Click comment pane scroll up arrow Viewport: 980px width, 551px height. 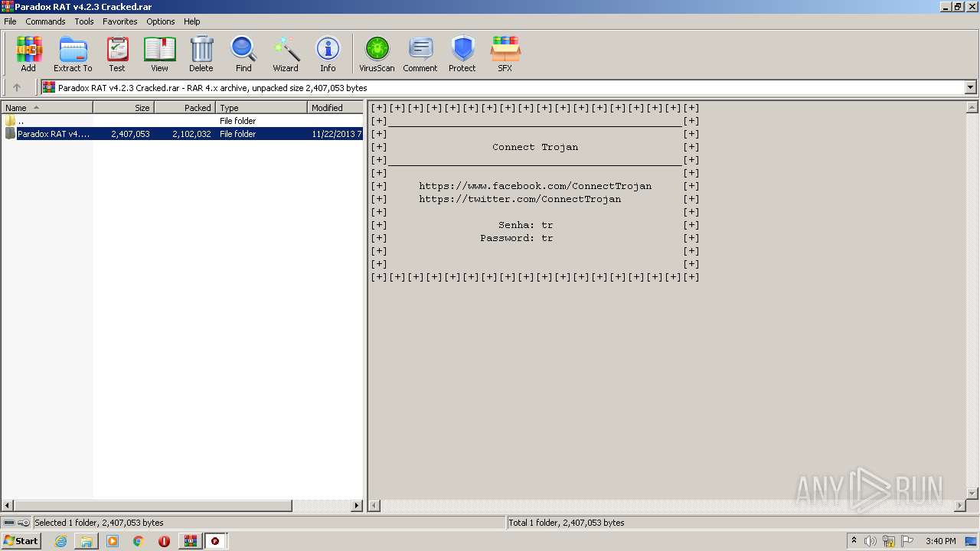click(972, 108)
